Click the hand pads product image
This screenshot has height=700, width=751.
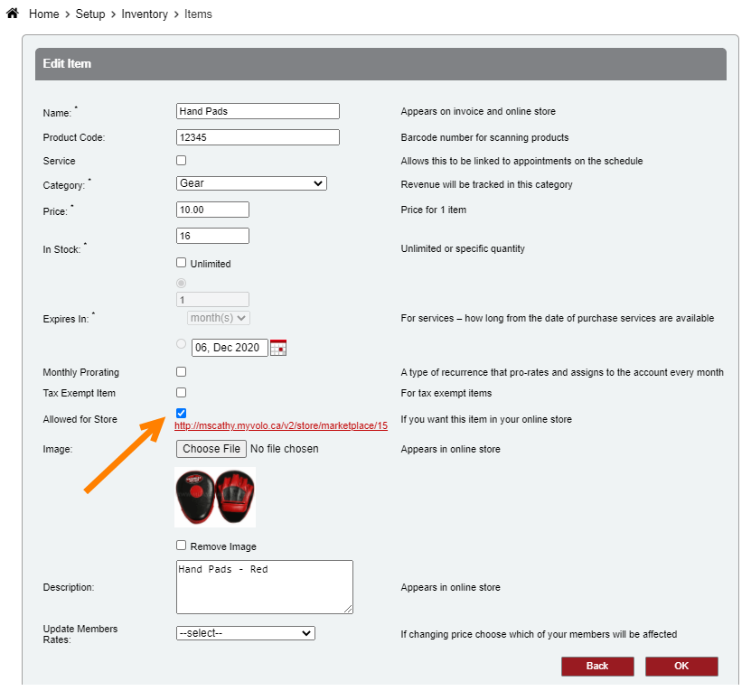click(x=215, y=497)
